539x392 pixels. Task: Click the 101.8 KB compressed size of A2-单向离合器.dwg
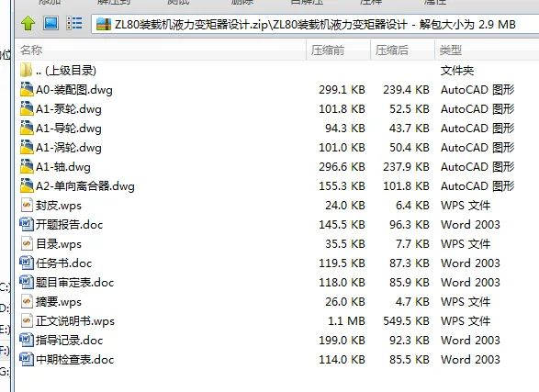coord(407,185)
